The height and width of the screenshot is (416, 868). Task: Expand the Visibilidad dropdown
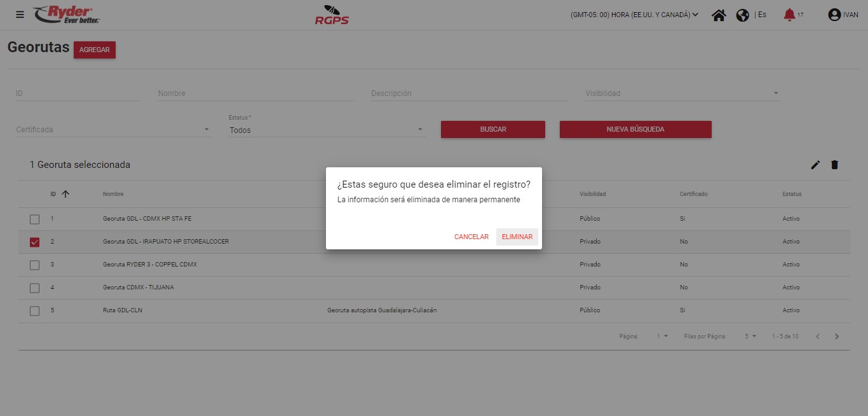682,94
